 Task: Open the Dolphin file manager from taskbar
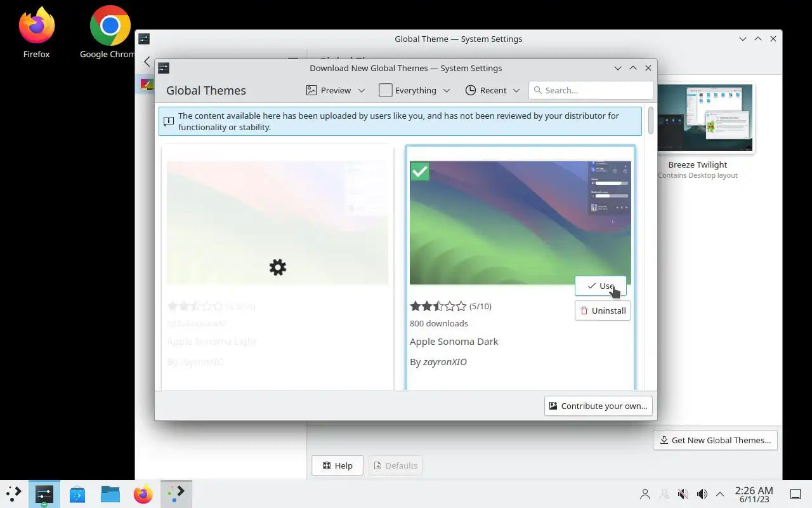click(110, 493)
